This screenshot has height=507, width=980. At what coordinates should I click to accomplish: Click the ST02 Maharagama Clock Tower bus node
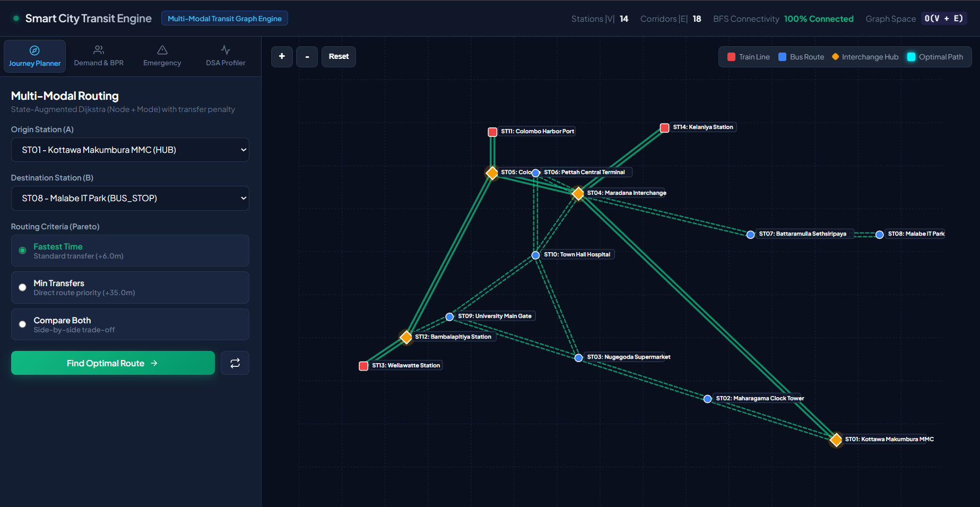coord(707,399)
